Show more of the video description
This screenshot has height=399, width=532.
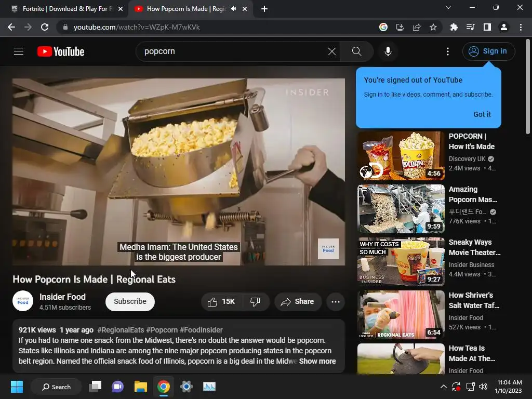tap(317, 361)
